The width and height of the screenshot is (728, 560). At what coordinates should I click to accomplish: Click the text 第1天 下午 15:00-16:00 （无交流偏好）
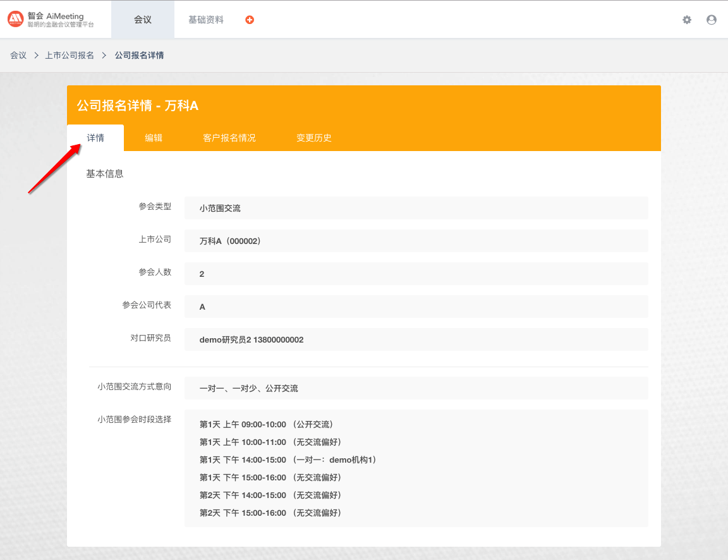tap(271, 477)
